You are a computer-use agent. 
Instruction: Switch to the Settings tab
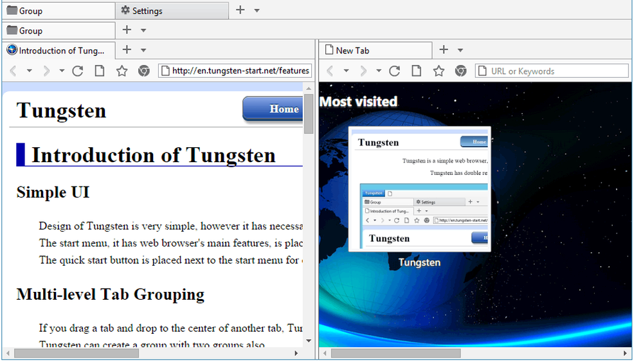[172, 11]
